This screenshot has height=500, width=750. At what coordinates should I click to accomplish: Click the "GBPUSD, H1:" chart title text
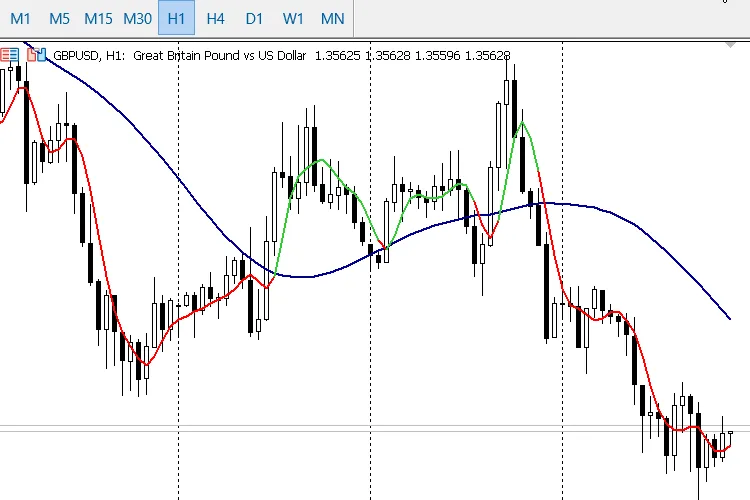(x=89, y=56)
